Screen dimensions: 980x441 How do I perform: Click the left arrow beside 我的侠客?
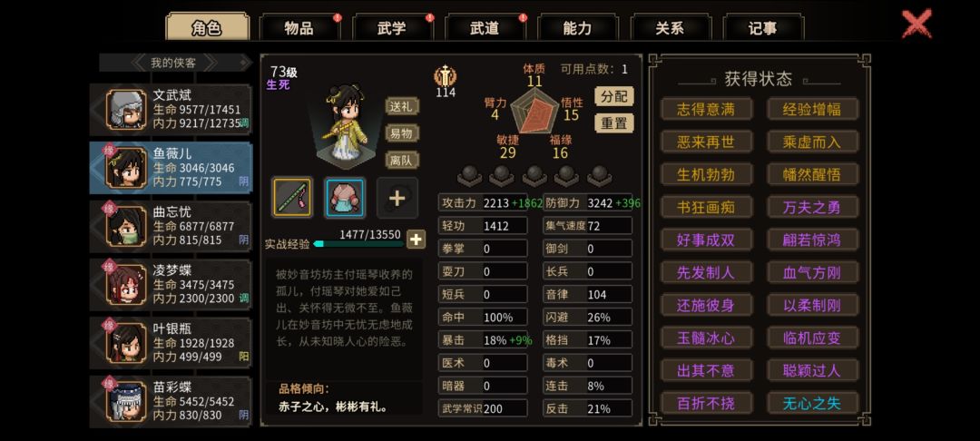pos(138,63)
